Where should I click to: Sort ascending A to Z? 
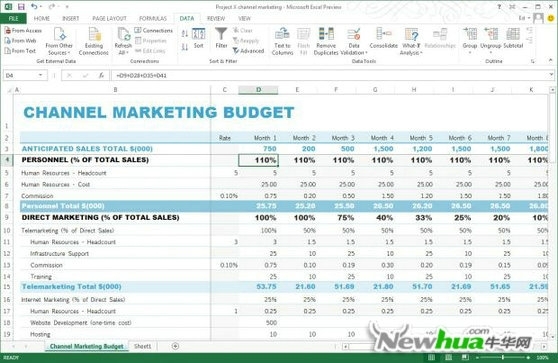(x=184, y=34)
